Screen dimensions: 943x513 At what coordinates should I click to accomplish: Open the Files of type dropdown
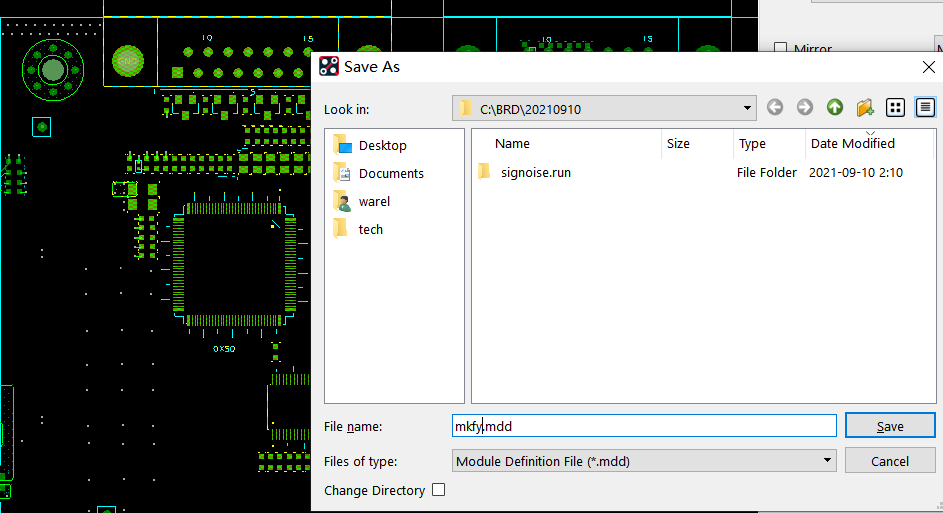tap(644, 461)
